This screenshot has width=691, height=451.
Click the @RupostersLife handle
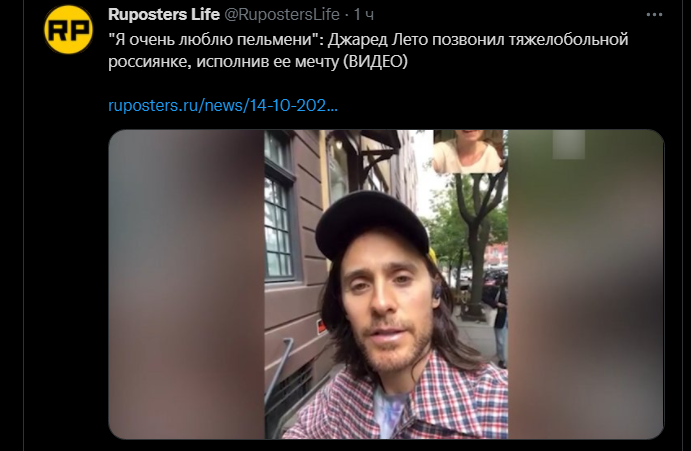click(x=282, y=15)
